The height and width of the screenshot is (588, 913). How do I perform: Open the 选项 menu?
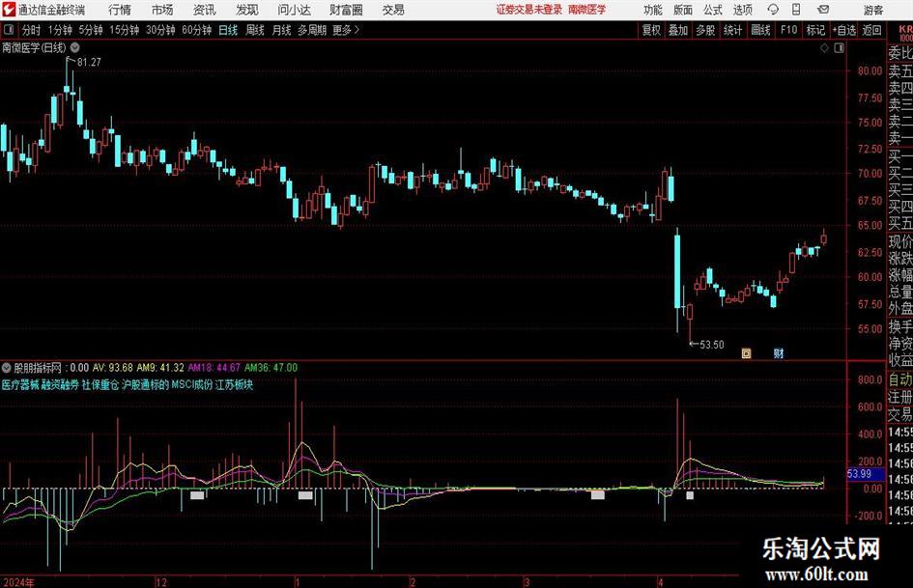coord(742,10)
